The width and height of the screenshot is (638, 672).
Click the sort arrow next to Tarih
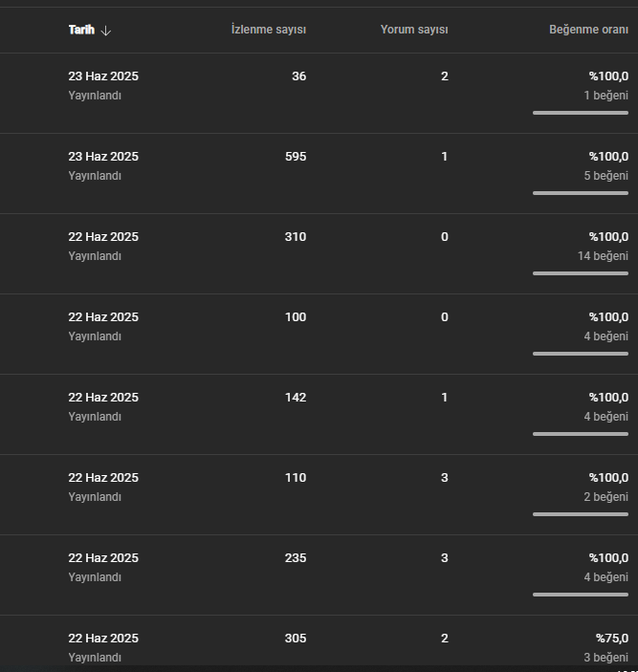point(105,31)
